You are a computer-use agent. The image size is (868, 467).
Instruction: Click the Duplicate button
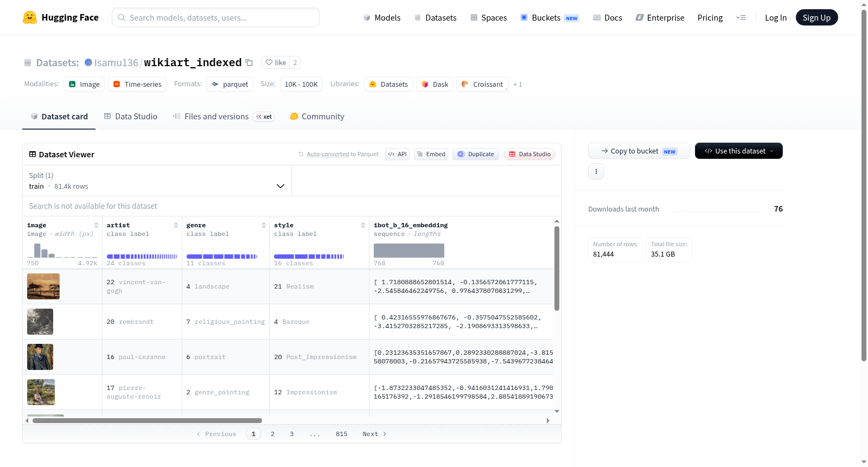pyautogui.click(x=476, y=154)
